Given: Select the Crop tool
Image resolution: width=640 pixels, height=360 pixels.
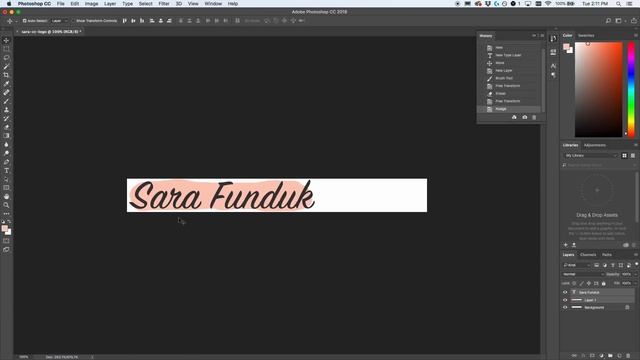Looking at the screenshot, I should [x=6, y=75].
